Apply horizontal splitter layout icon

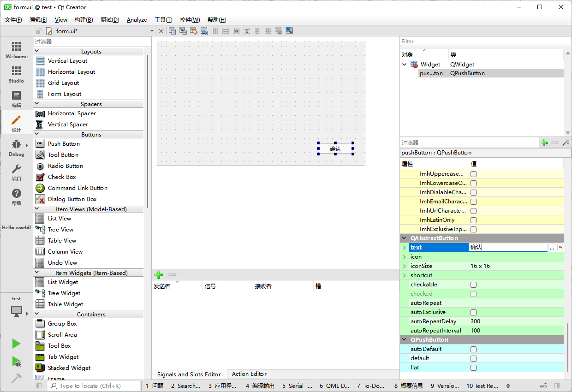click(236, 31)
